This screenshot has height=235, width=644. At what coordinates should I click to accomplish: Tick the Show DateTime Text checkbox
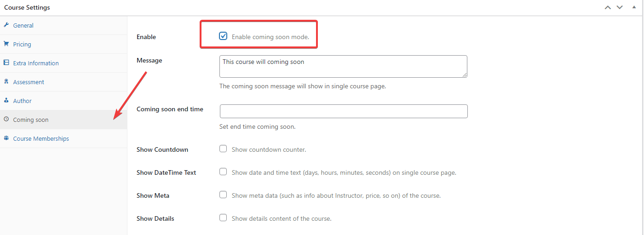(223, 172)
